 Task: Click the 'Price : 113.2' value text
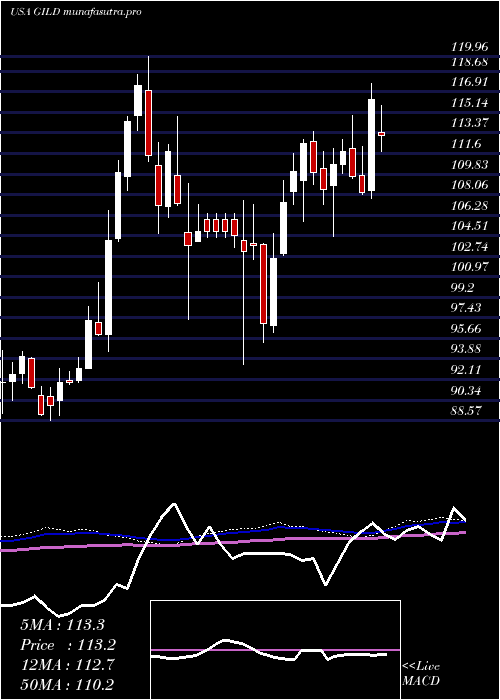(68, 645)
